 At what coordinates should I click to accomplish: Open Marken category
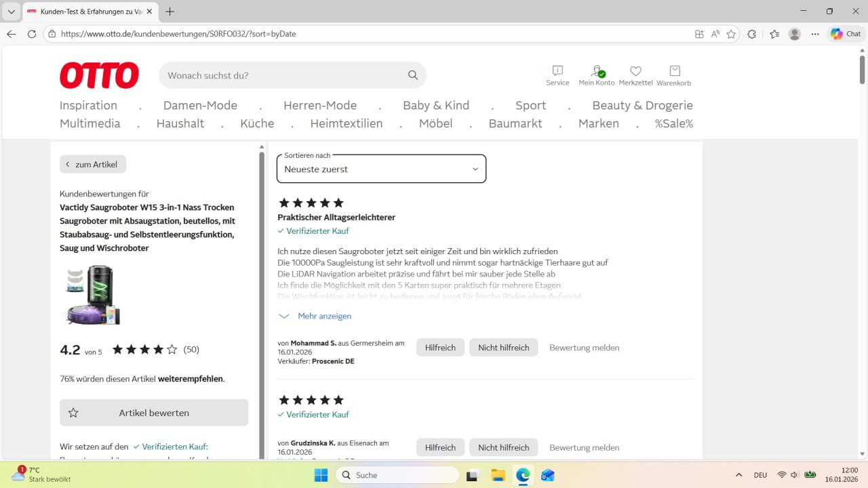coord(599,123)
